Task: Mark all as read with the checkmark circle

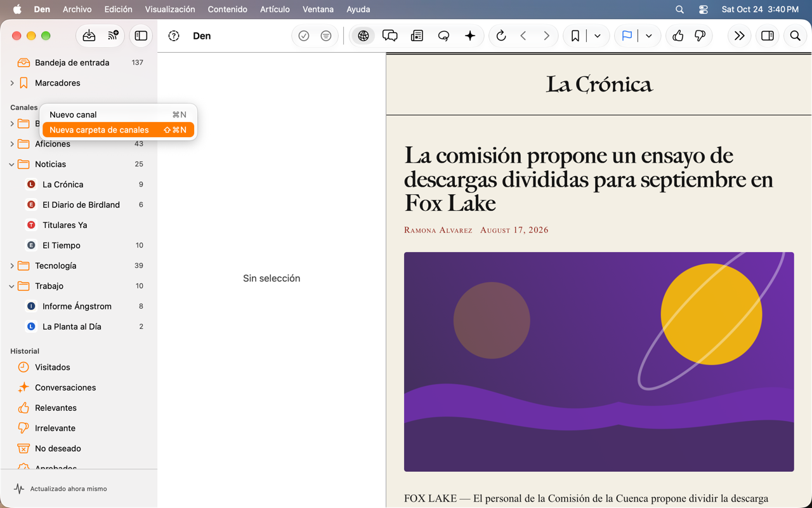Action: pos(304,36)
